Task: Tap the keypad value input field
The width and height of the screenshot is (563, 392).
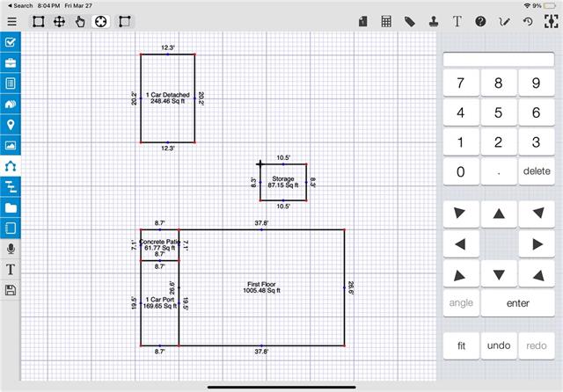Action: (498, 60)
